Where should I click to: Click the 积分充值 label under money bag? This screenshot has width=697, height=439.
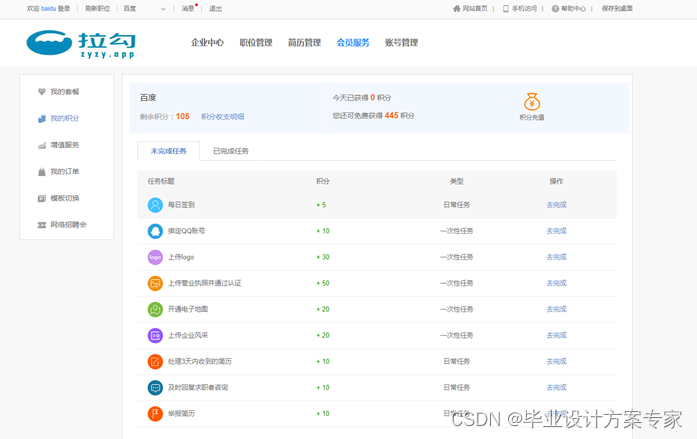(x=532, y=117)
